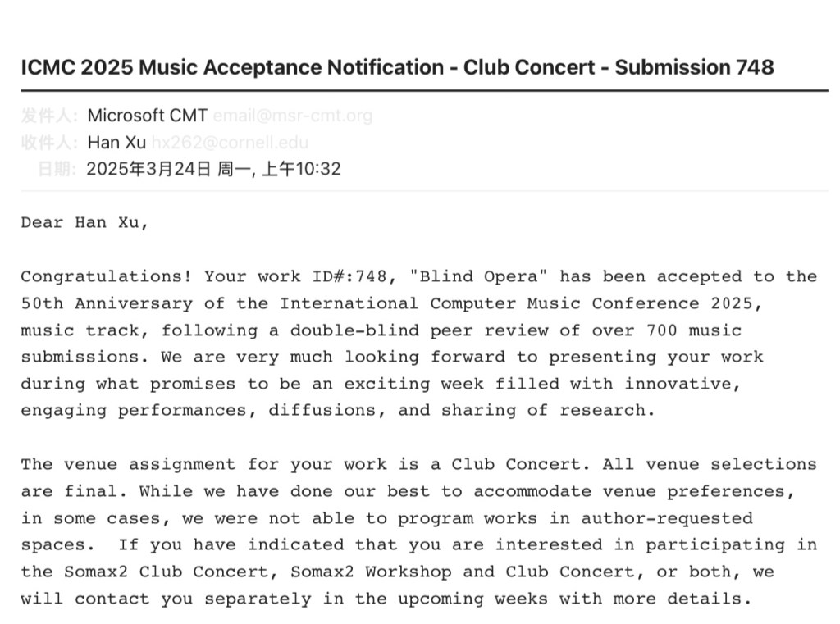
Task: Click the email@msr-cmt.org sender address
Action: click(x=292, y=116)
